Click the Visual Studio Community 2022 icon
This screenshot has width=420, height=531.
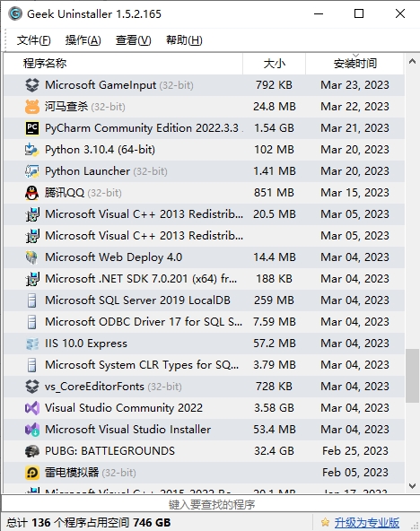(x=32, y=408)
